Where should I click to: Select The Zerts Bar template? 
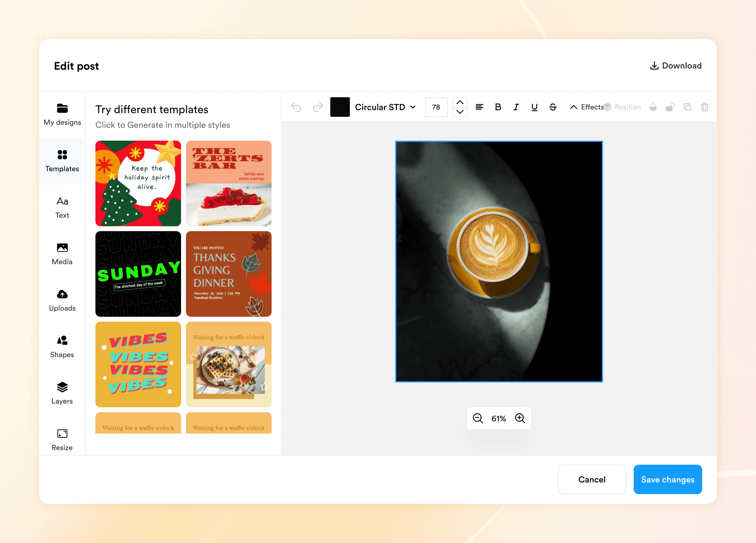[x=229, y=183]
